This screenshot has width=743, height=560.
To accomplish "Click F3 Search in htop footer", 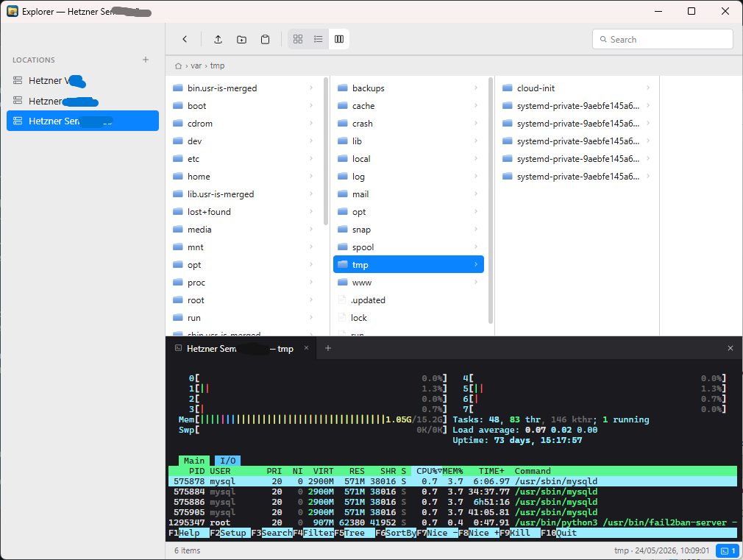I will point(272,533).
